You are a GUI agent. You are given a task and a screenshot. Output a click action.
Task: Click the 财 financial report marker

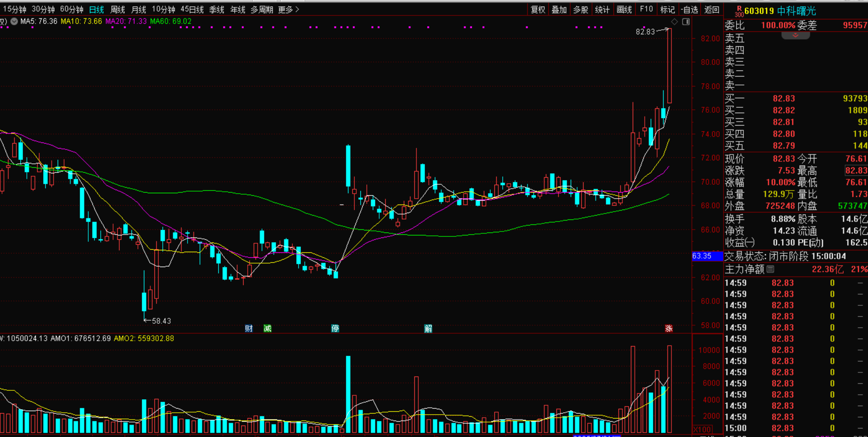tap(249, 328)
